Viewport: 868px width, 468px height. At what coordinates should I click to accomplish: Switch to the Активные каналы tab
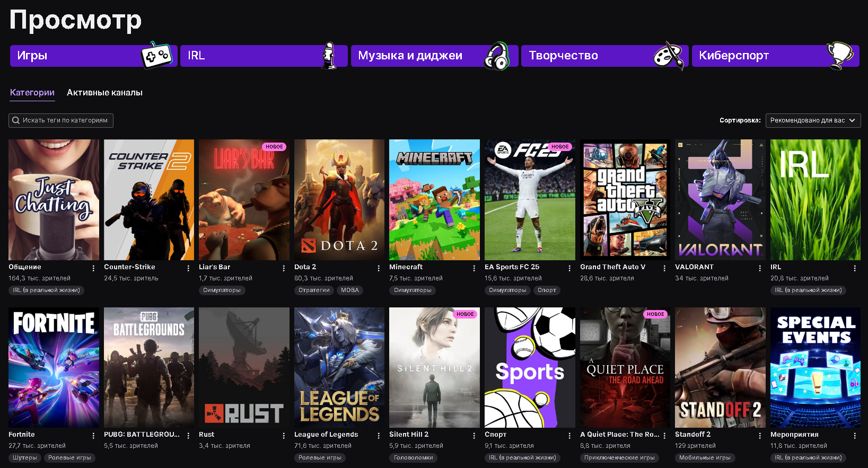coord(104,92)
